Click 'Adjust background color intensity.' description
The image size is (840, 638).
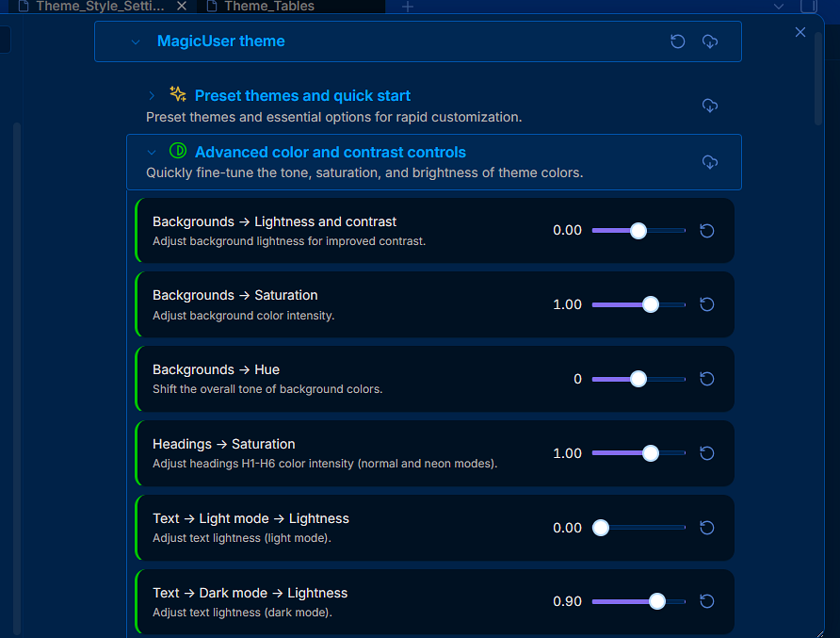(243, 316)
